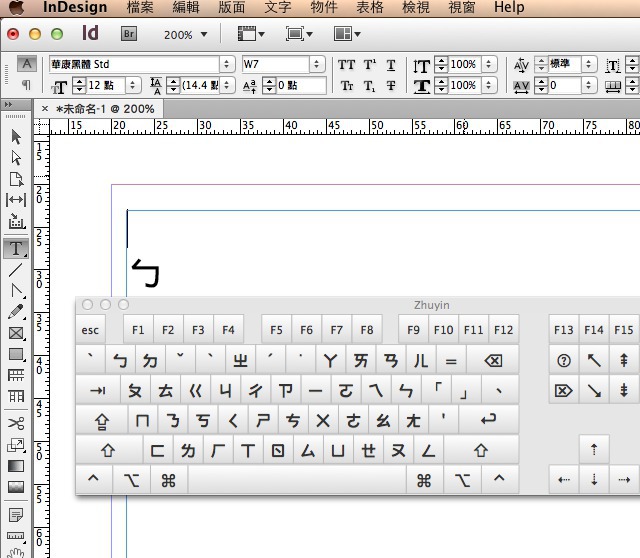Open the 編輯 menu
640x558 pixels.
[x=186, y=7]
